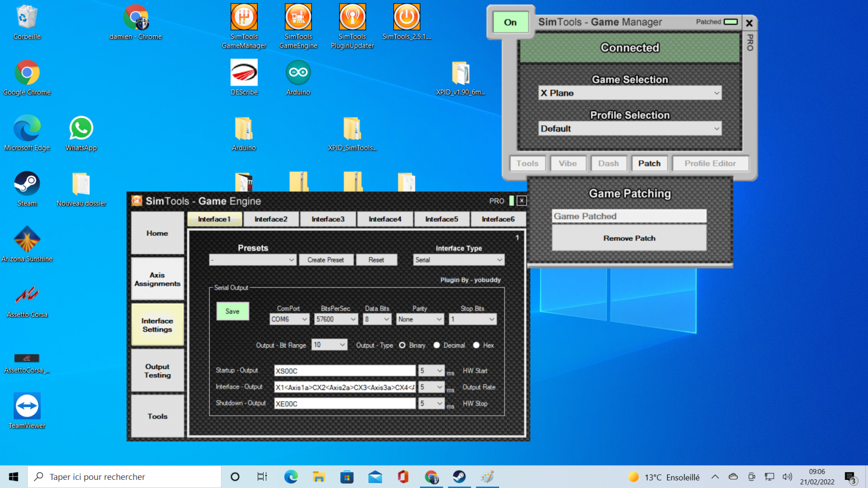Open Shutdown HW Stop ms dropdown
The height and width of the screenshot is (488, 868).
click(432, 403)
